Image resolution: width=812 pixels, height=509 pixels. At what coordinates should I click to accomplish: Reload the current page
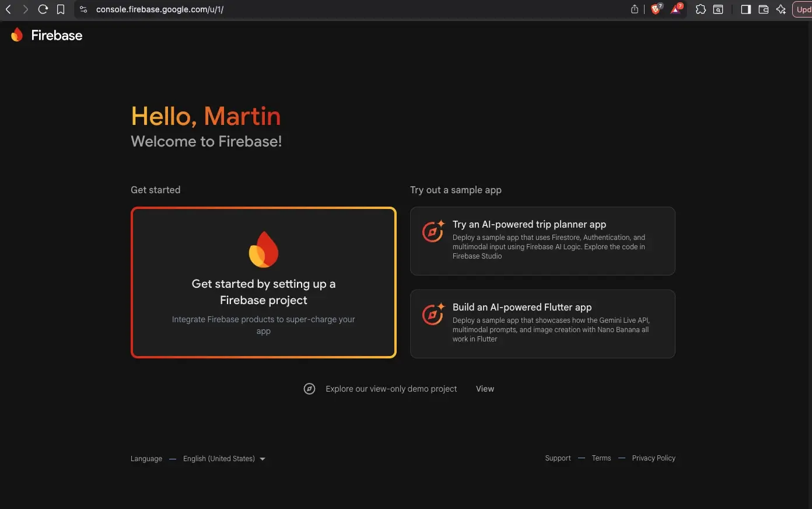click(43, 9)
